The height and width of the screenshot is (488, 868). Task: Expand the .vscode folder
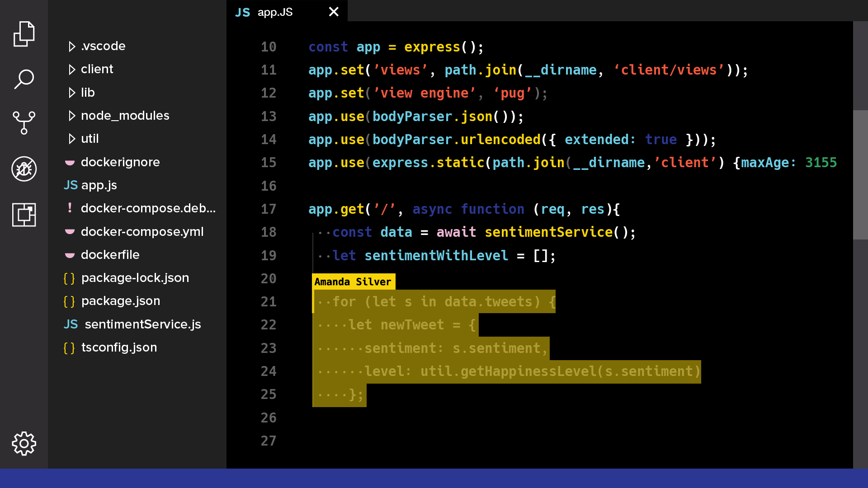tap(71, 47)
